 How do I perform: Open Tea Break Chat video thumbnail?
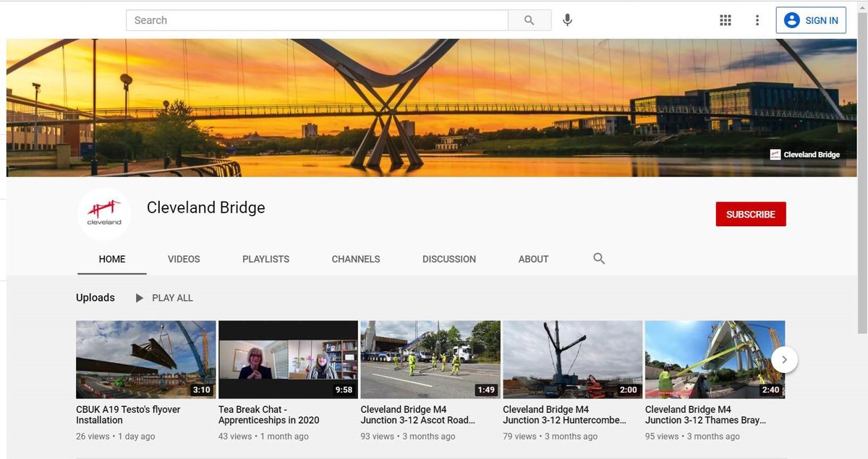pos(288,359)
